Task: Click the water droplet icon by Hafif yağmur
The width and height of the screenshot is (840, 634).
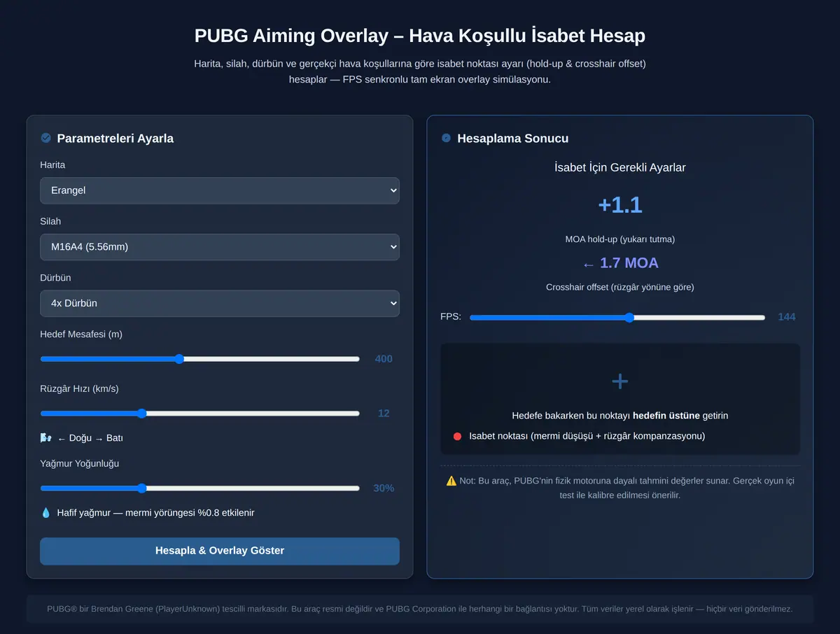Action: click(x=46, y=513)
